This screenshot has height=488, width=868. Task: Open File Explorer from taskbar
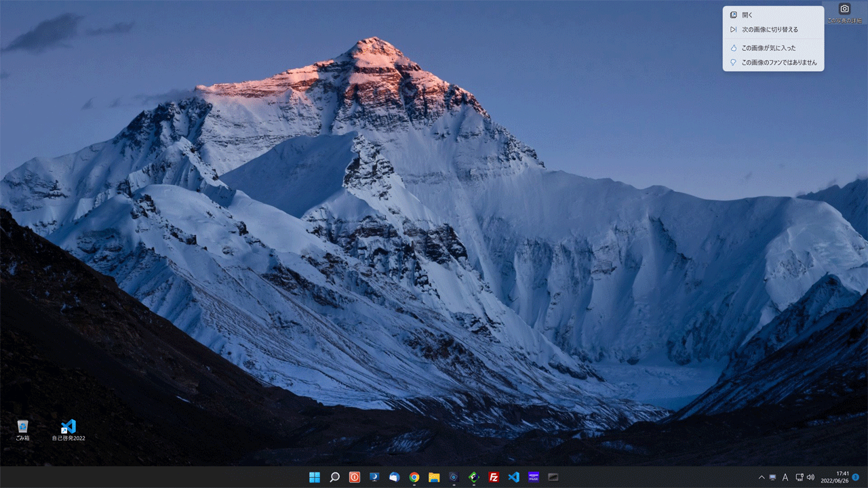434,477
